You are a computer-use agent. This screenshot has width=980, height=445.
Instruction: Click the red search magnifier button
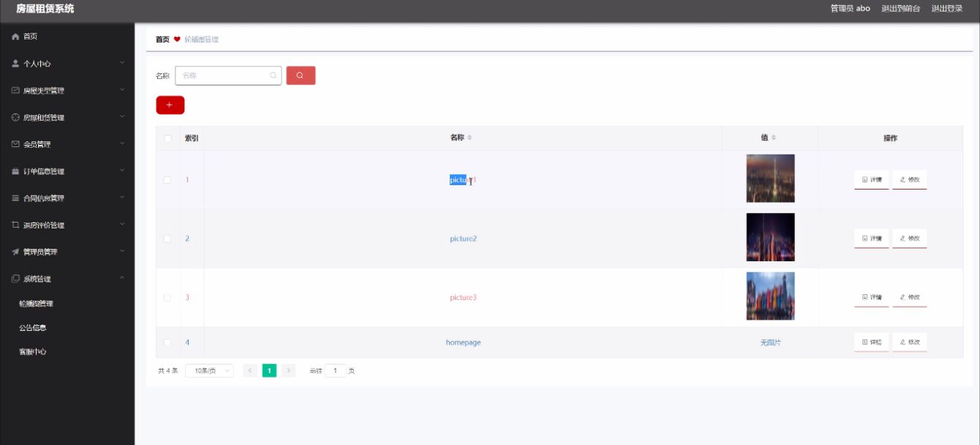[x=301, y=75]
